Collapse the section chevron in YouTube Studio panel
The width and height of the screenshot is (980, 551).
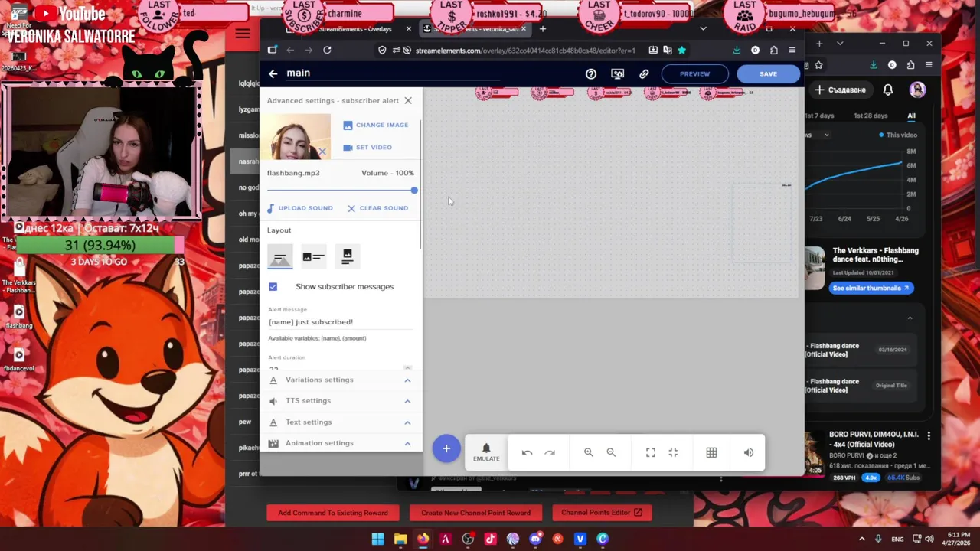tap(910, 318)
